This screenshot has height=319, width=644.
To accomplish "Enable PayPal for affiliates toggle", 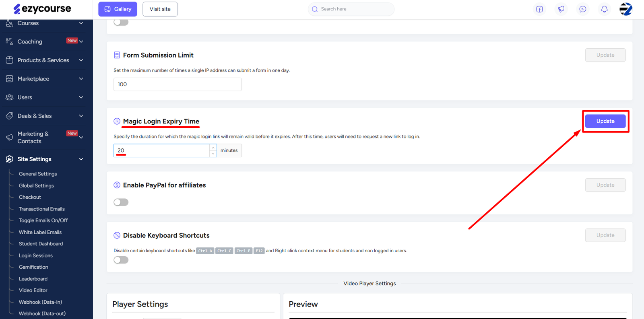I will click(x=121, y=202).
